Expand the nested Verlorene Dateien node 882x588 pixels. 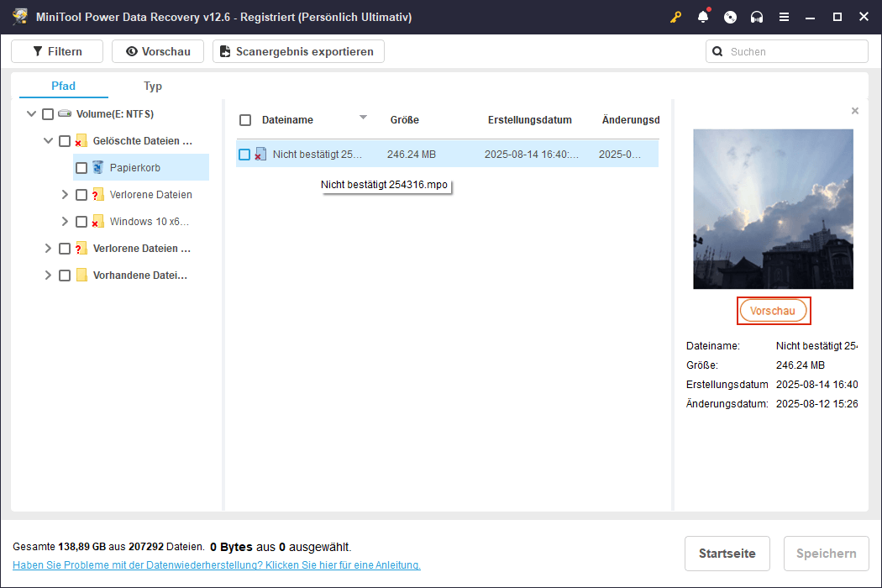click(65, 195)
